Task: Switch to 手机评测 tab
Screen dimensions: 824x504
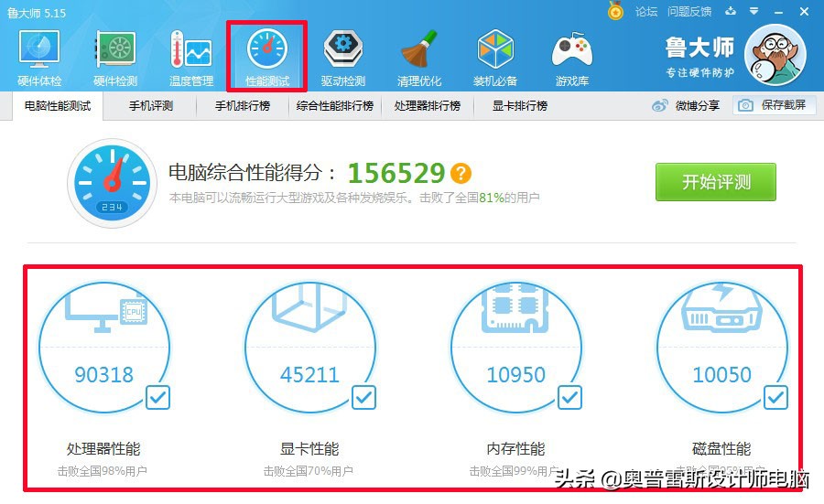Action: [x=151, y=106]
